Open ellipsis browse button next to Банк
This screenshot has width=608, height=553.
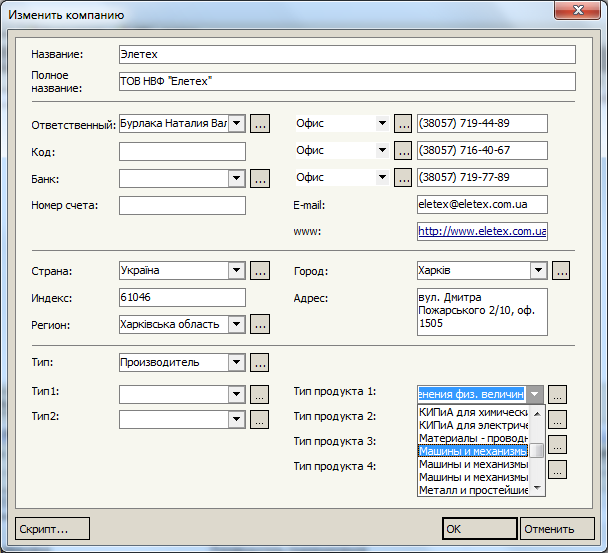point(260,179)
